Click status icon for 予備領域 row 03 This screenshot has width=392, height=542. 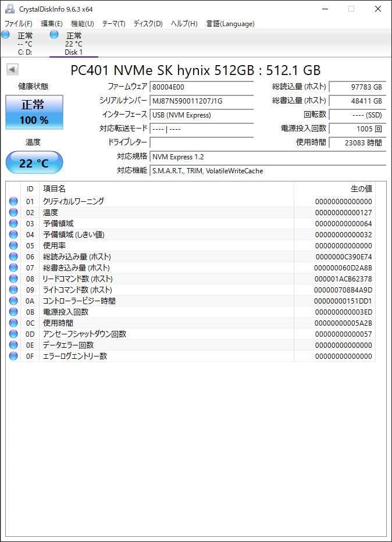[13, 223]
